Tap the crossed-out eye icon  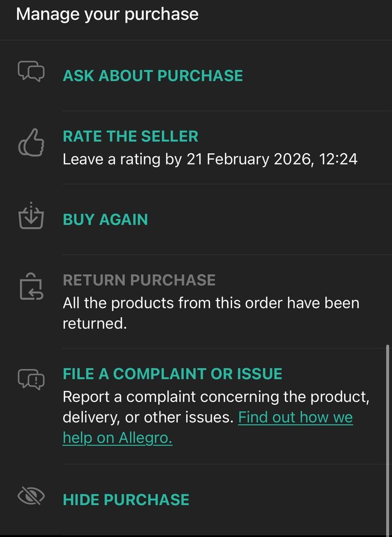click(x=31, y=497)
